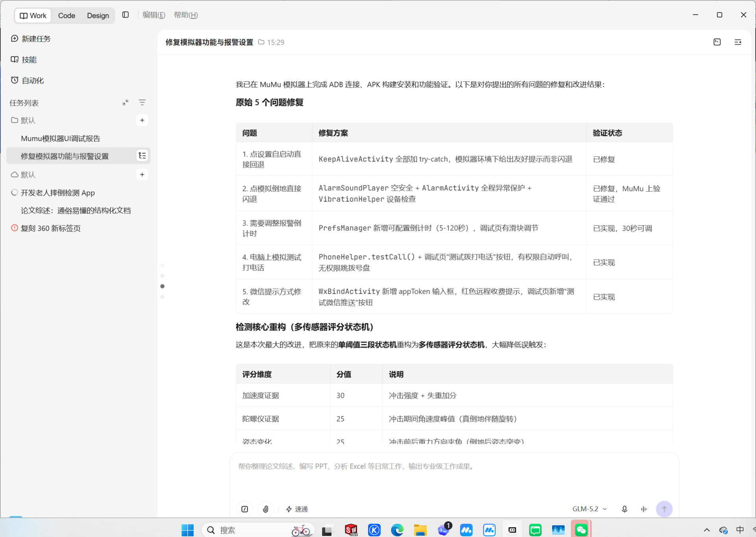Viewport: 756px width, 537px height.
Task: Toggle the 速通 mode
Action: 297,509
